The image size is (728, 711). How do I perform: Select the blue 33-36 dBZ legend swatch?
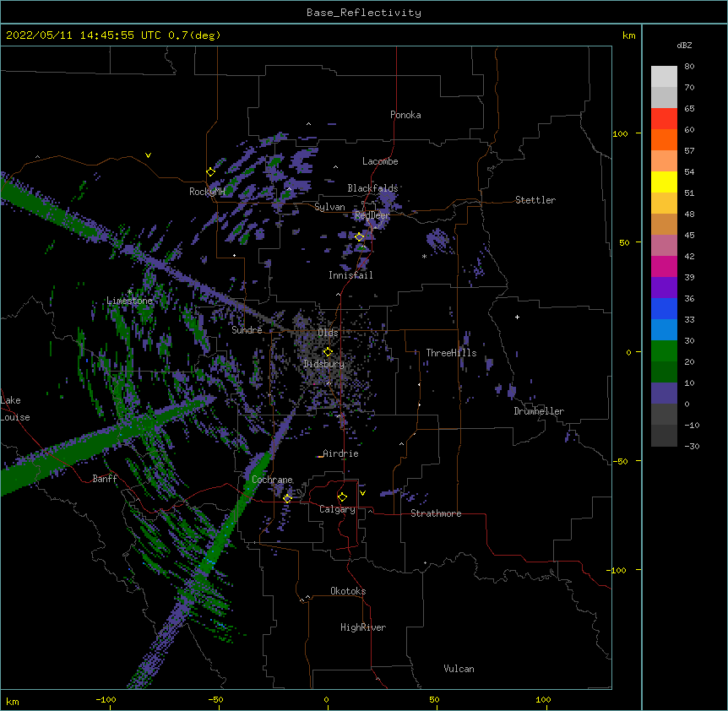pyautogui.click(x=664, y=308)
